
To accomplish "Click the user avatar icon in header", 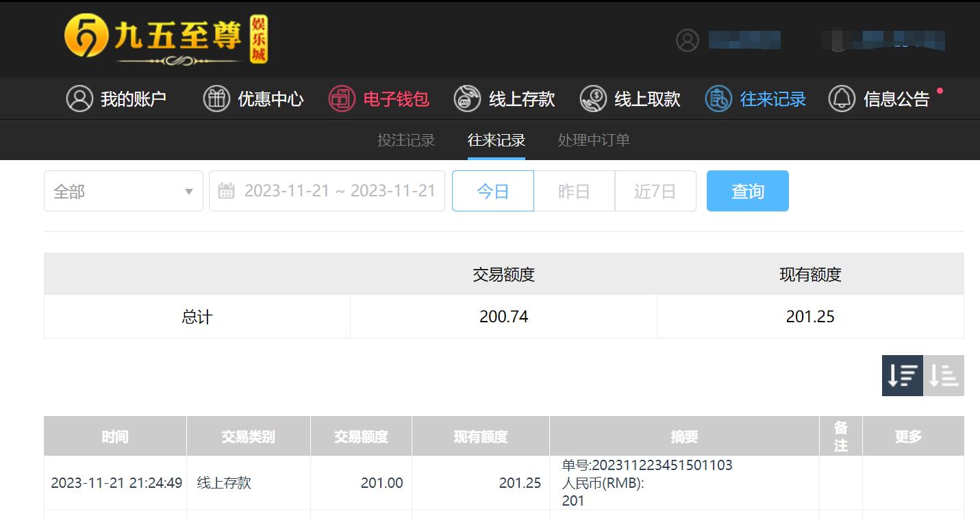I will click(x=688, y=40).
